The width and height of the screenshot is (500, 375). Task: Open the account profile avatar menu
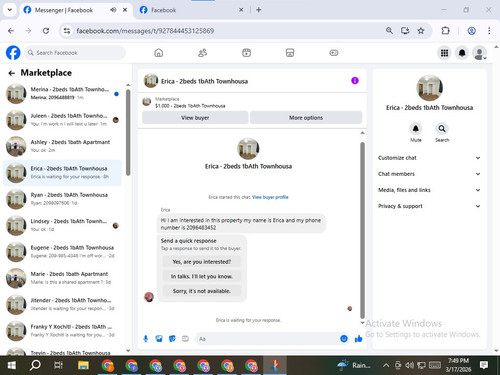[479, 53]
